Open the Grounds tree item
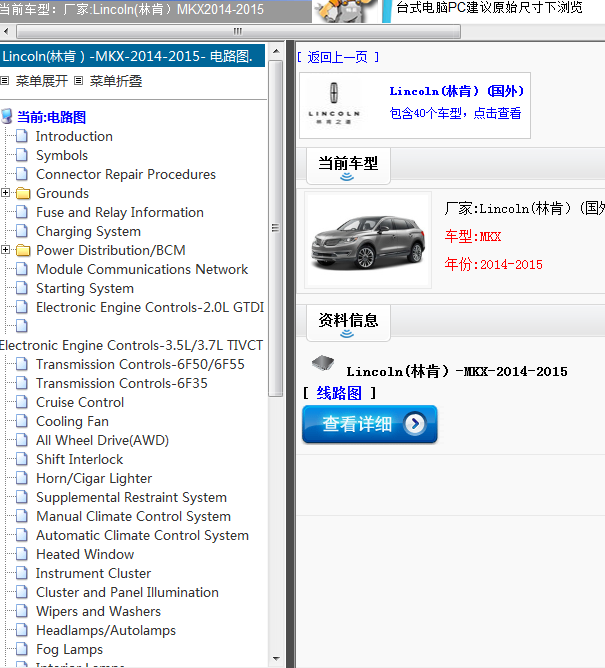This screenshot has width=605, height=668. click(x=62, y=193)
